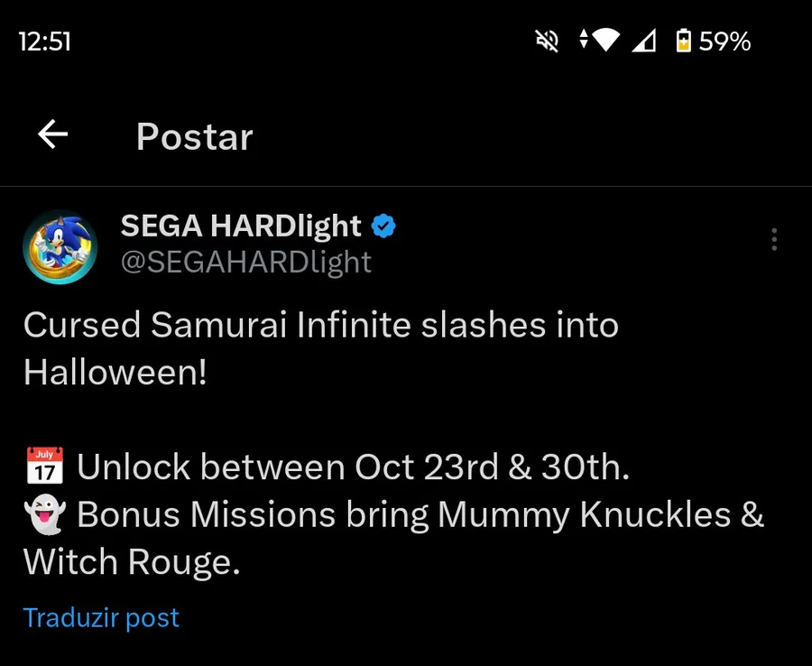Screen dimensions: 812x666
Task: Tap the @SEGAHARDlight handle
Action: (245, 262)
